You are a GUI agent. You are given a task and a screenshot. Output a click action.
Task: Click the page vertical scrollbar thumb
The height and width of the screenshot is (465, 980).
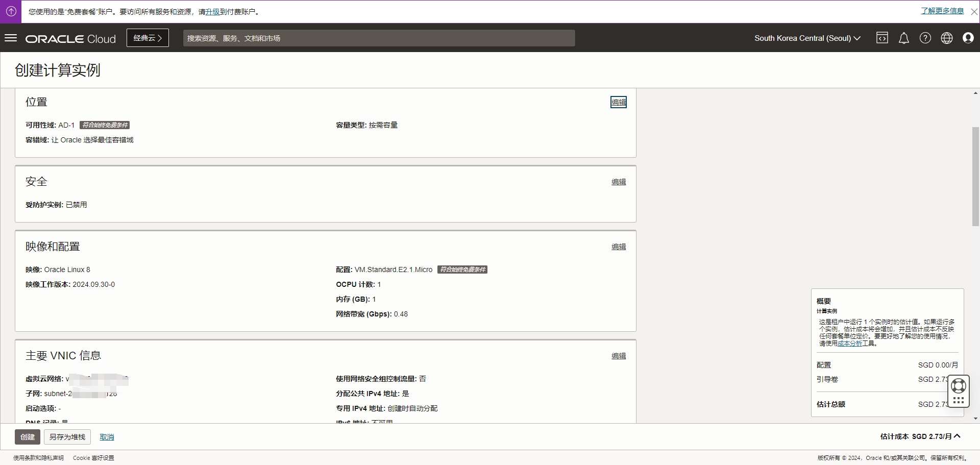[975, 176]
